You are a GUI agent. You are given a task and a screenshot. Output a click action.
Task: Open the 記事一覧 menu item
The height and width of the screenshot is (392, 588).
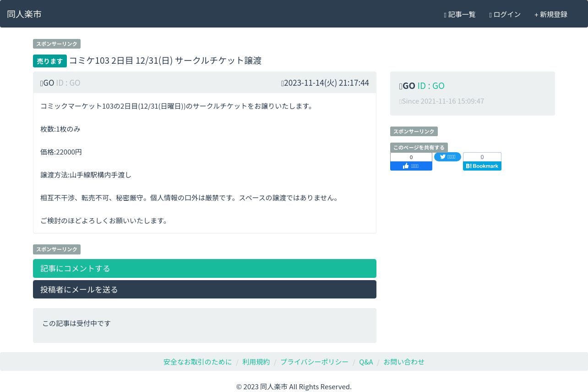coord(460,15)
